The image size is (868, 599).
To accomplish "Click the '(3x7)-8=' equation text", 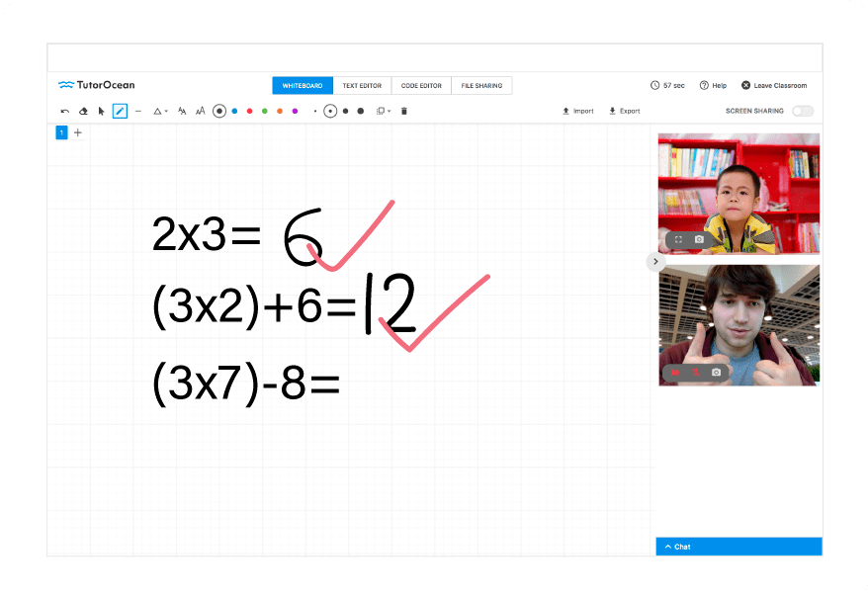I will [x=246, y=385].
